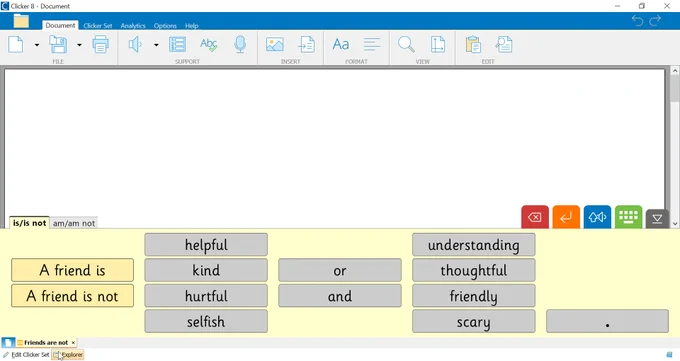This screenshot has height=361, width=680.
Task: Open the predictor list icon
Action: (x=177, y=44)
